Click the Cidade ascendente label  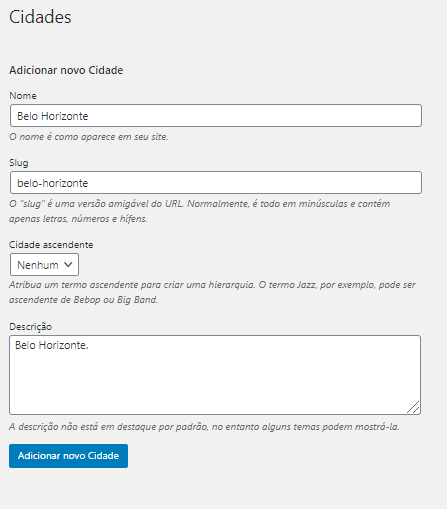[x=51, y=245]
